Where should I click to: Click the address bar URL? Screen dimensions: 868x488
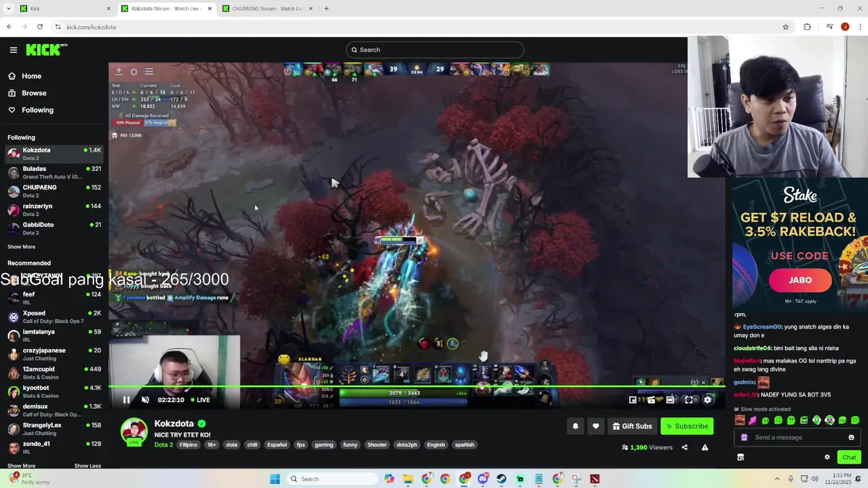(91, 27)
